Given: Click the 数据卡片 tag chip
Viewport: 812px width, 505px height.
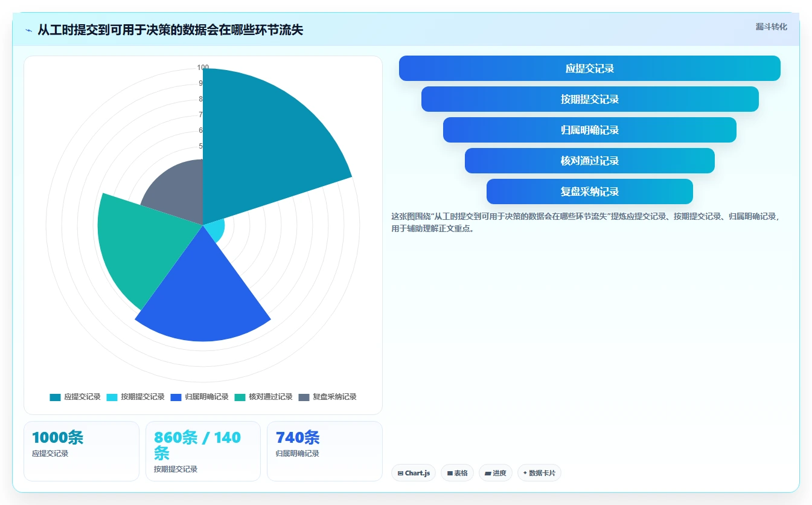Looking at the screenshot, I should click(x=539, y=473).
